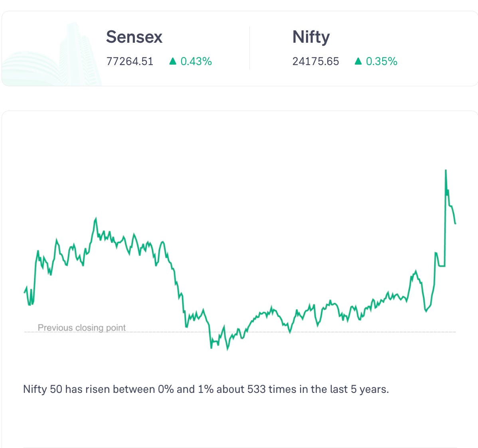Click the chart line's final end point
This screenshot has height=448, width=478.
point(455,224)
